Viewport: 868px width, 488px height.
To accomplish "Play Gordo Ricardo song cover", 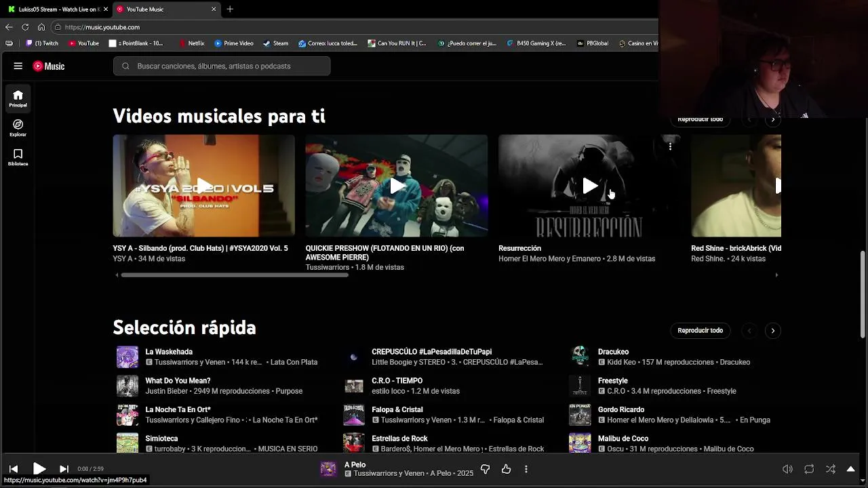I will [x=580, y=415].
